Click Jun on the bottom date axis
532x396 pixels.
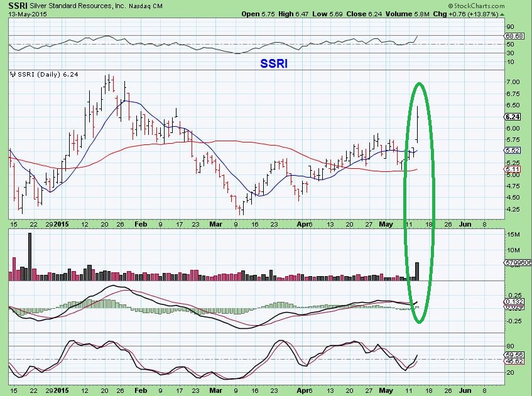465,390
